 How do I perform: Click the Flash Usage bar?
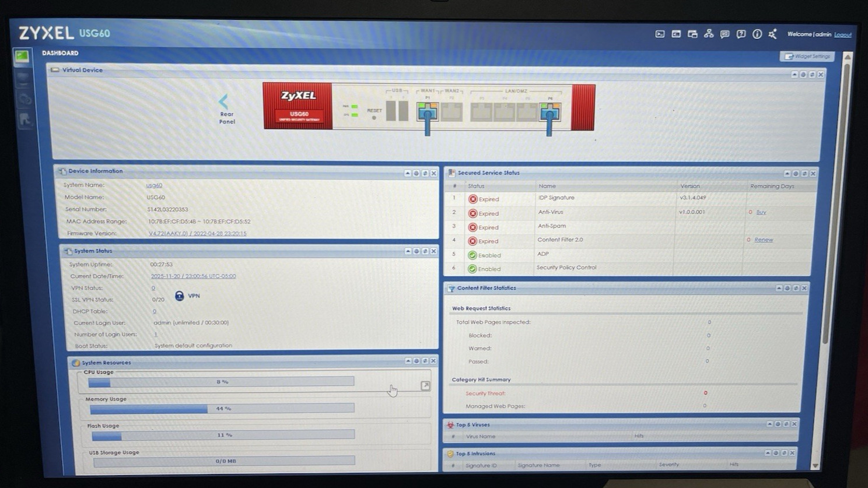click(x=223, y=435)
